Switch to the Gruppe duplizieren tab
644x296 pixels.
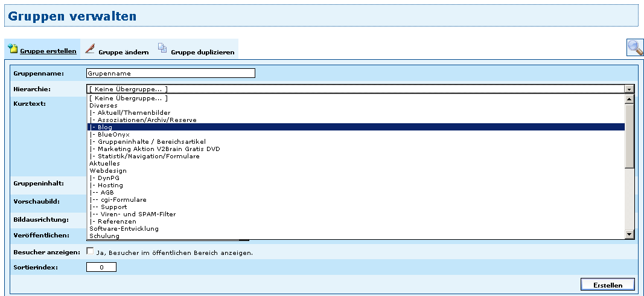pos(202,53)
